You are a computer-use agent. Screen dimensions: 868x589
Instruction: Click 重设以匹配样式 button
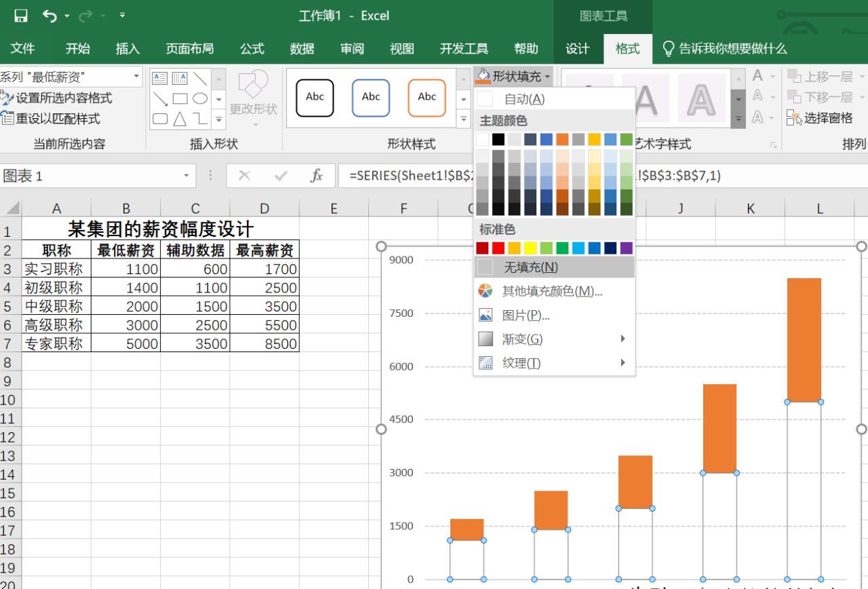pos(52,119)
